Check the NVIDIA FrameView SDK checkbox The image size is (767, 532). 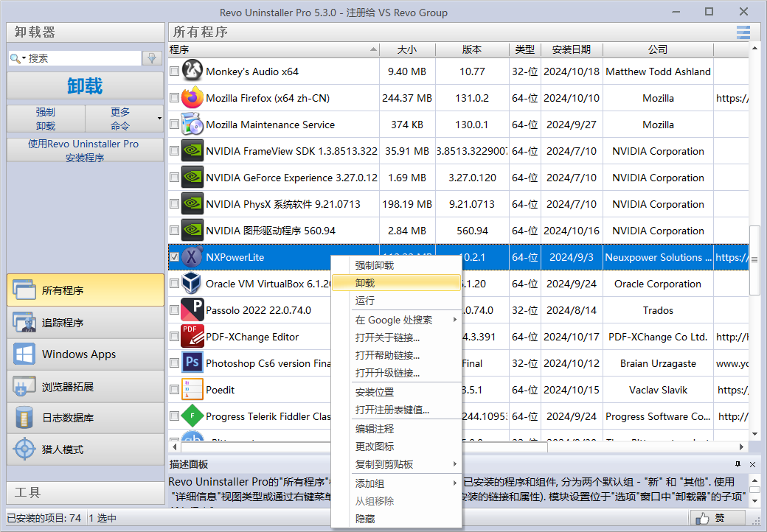174,150
